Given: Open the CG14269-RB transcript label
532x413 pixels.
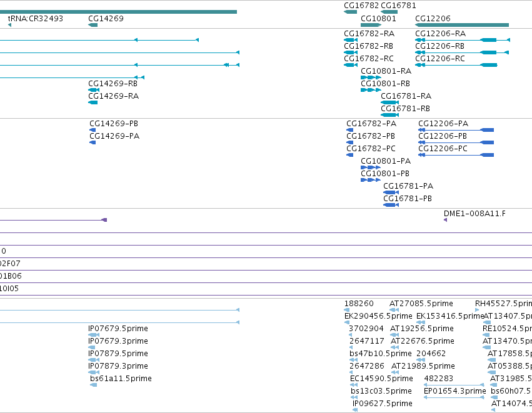Looking at the screenshot, I should (x=113, y=84).
